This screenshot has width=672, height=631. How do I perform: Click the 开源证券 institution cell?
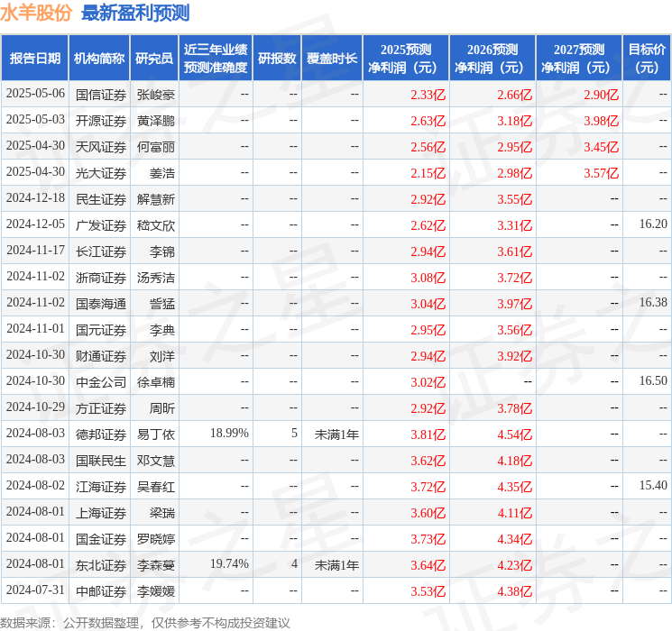click(x=101, y=121)
